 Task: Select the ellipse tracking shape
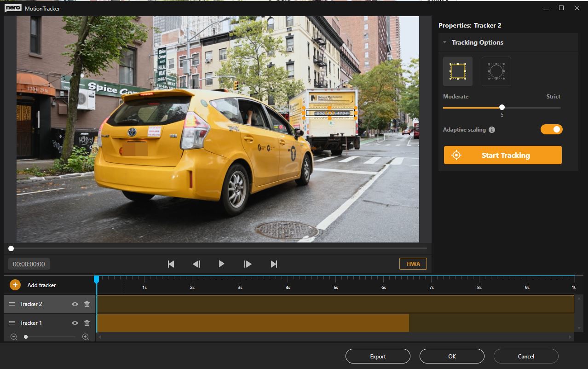point(496,71)
